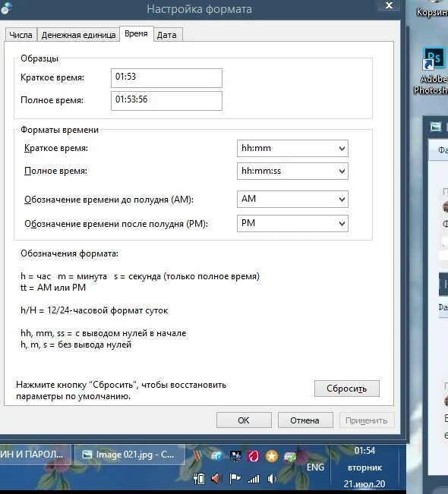Expand Полное время format dropdown (hh:mm:ss)
This screenshot has width=448, height=494.
click(x=292, y=171)
